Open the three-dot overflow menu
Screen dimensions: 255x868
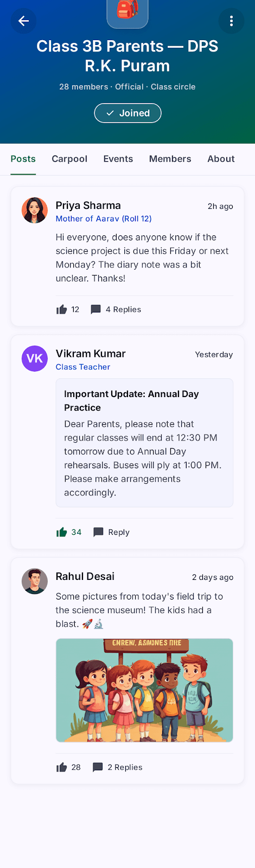click(231, 21)
